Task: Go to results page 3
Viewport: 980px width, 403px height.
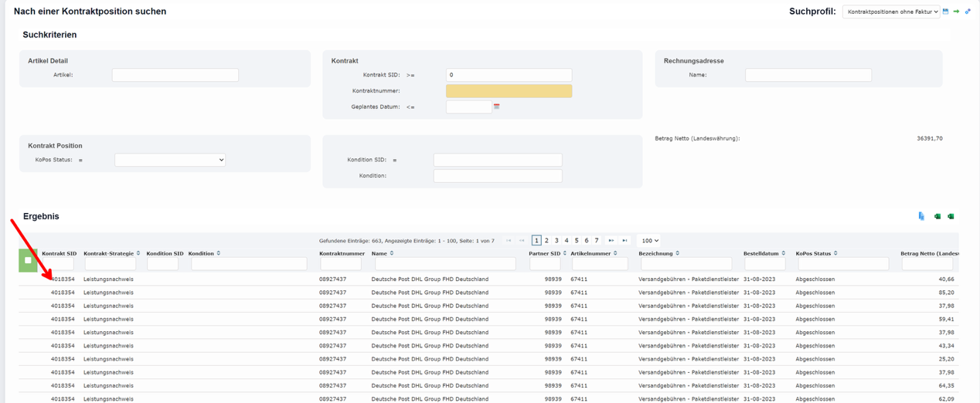Action: [556, 241]
